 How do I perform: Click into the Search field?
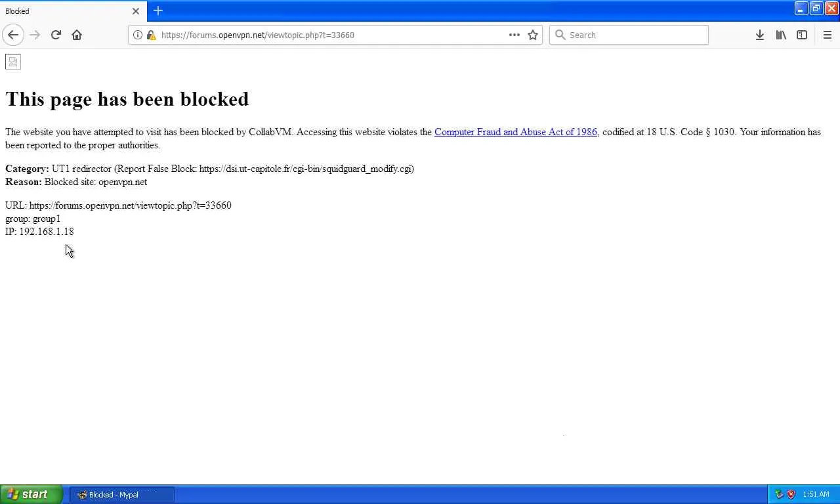629,35
